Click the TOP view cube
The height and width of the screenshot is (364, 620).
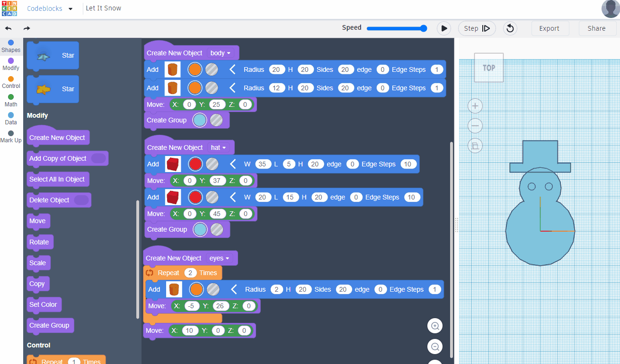point(488,68)
